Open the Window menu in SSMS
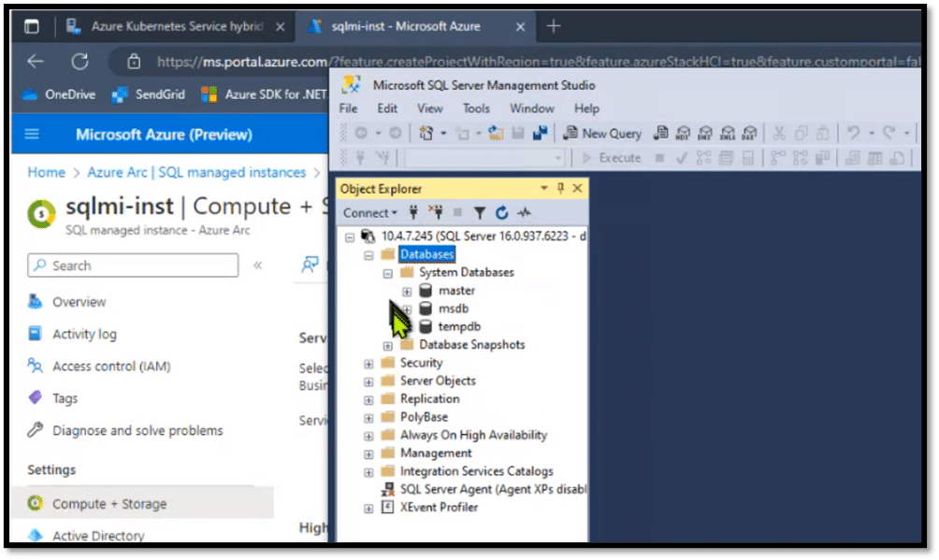This screenshot has width=939, height=560. pos(532,108)
